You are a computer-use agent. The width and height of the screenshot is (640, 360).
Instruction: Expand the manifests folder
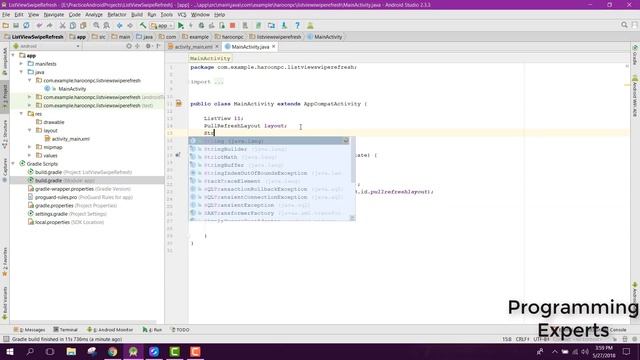point(21,64)
